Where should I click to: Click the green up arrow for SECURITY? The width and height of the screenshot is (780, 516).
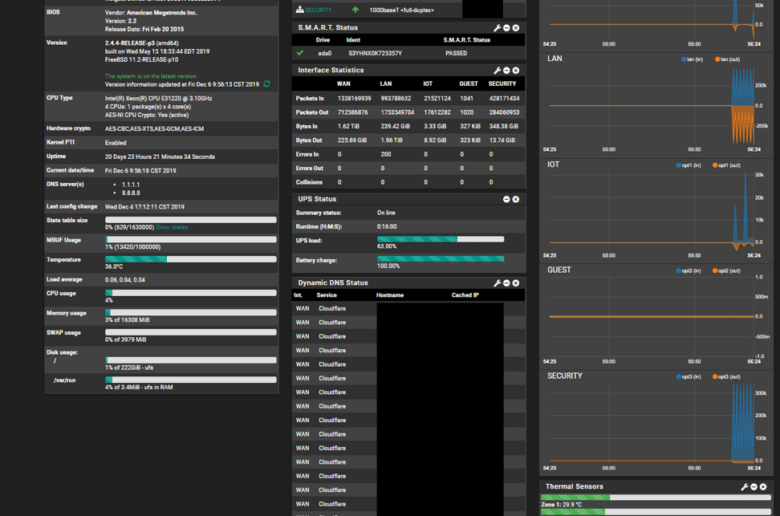[355, 10]
